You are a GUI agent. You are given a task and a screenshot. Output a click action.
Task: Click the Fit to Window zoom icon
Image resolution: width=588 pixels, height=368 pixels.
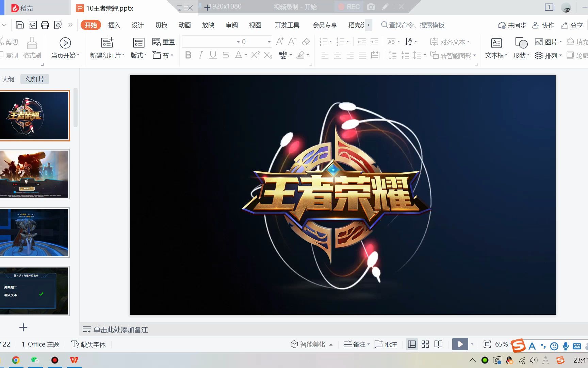pyautogui.click(x=487, y=344)
